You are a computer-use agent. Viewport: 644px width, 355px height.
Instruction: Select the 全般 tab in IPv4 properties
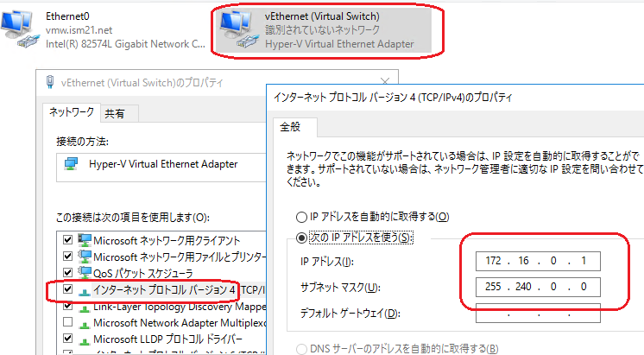click(289, 127)
